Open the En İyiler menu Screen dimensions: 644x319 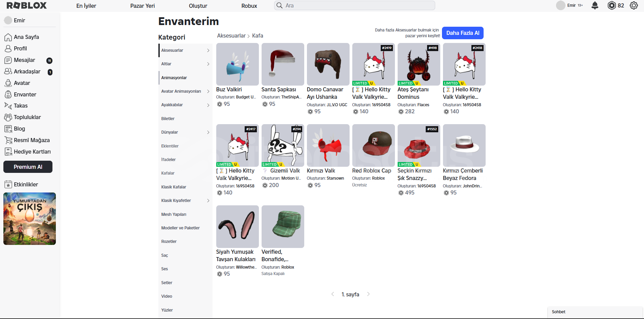point(86,6)
